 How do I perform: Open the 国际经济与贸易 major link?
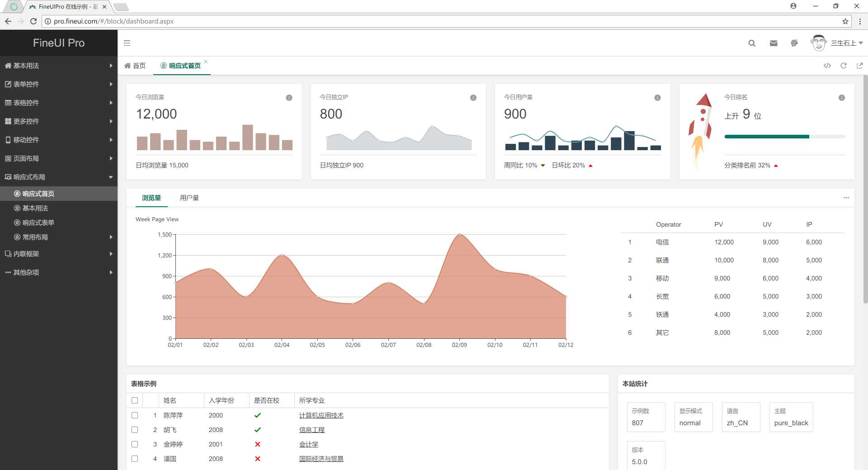click(321, 459)
